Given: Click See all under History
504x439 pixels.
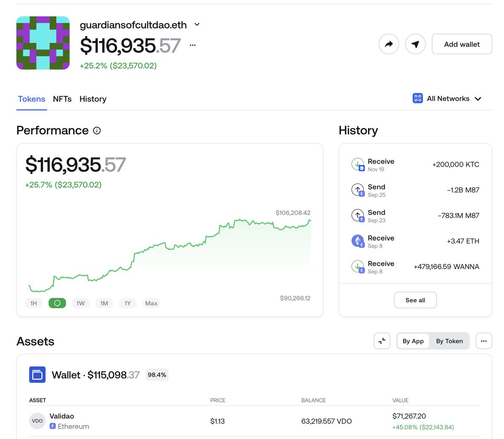Looking at the screenshot, I should pyautogui.click(x=415, y=300).
